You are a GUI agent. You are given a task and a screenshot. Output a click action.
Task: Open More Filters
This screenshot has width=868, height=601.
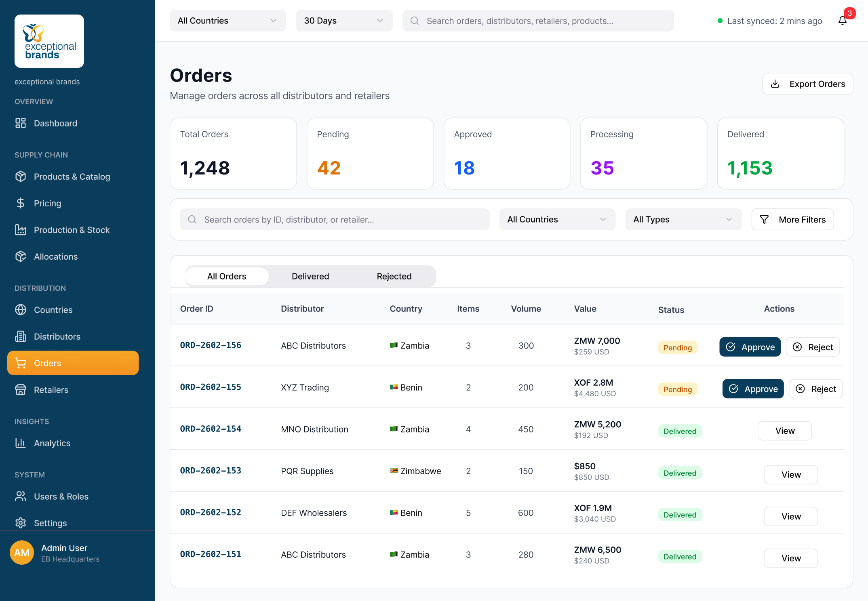click(x=792, y=219)
